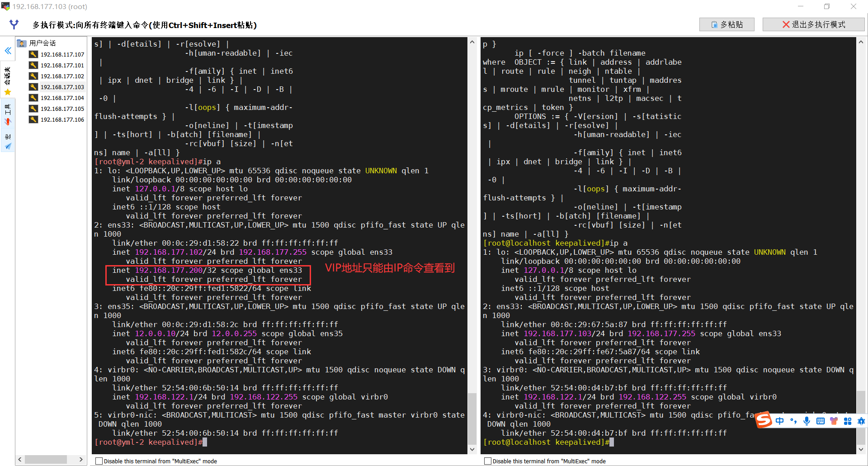Open the IME toolbox grid icon

pos(848,421)
